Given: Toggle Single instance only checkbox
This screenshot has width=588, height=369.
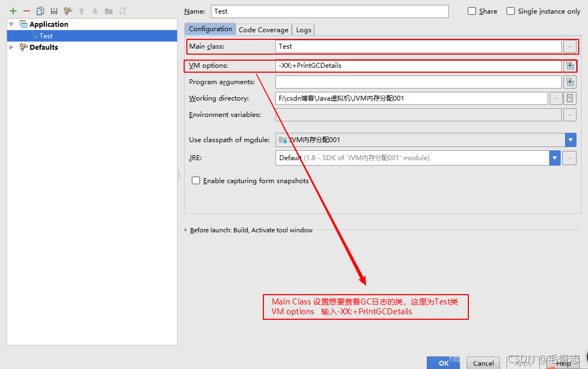Looking at the screenshot, I should tap(511, 11).
